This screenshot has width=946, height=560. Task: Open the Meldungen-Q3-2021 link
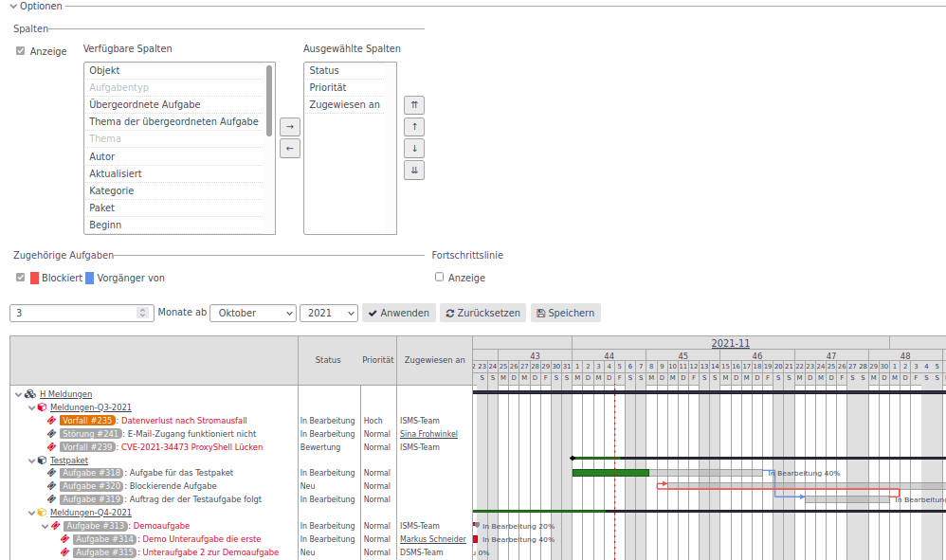click(90, 406)
